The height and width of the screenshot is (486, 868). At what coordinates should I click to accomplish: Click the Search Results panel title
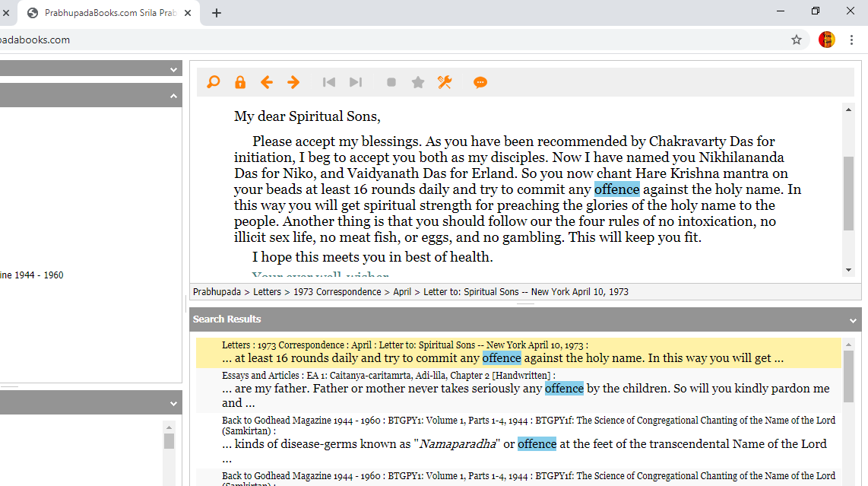click(227, 319)
